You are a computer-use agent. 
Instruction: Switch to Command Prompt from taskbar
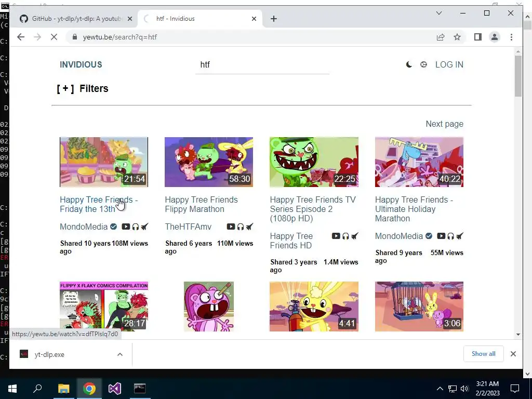click(x=140, y=389)
